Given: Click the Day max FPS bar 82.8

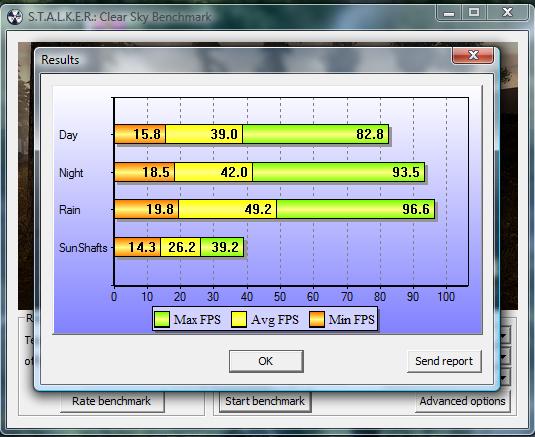Looking at the screenshot, I should click(316, 134).
